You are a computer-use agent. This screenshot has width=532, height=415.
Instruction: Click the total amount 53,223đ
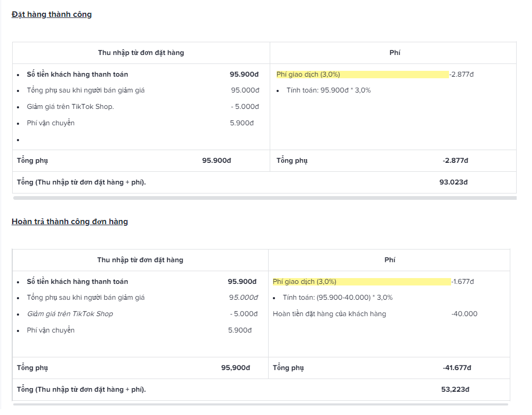click(x=455, y=389)
